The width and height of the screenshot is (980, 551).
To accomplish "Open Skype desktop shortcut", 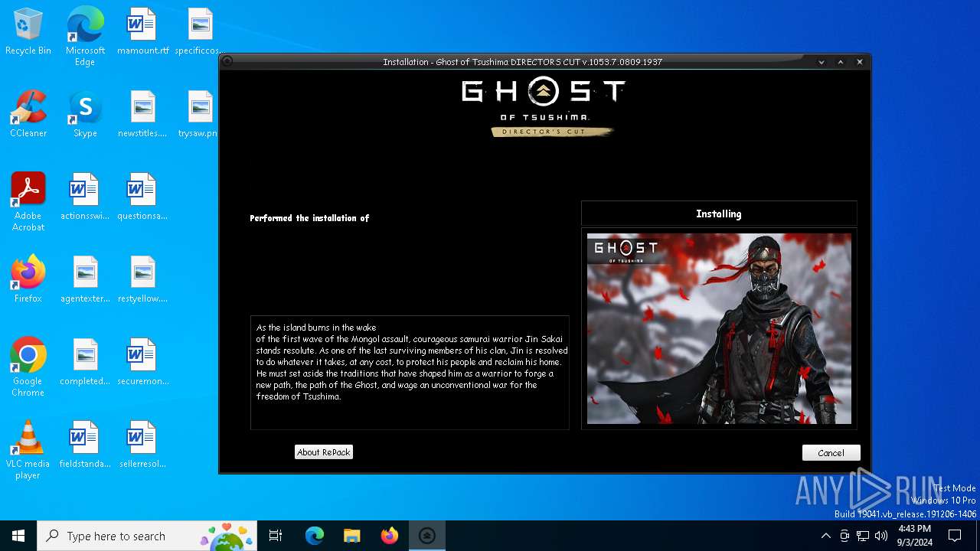I will pyautogui.click(x=85, y=114).
